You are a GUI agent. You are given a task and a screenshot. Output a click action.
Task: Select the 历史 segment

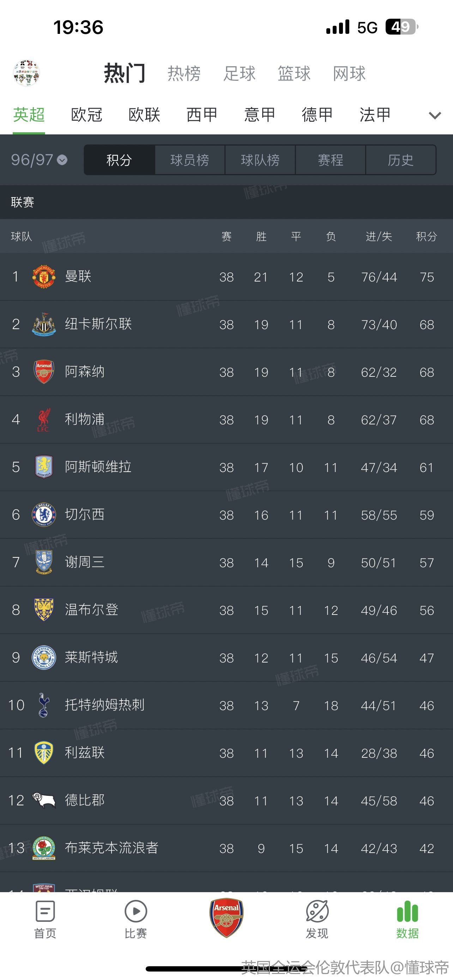point(400,160)
